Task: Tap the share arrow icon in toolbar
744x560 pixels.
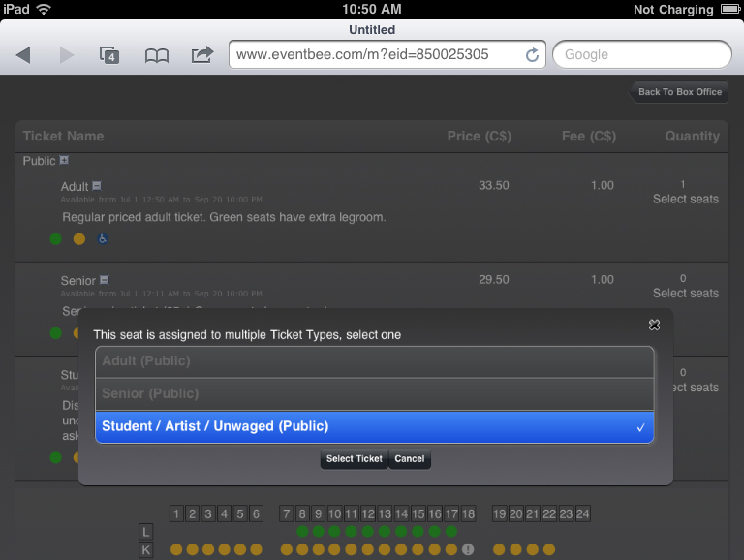Action: (x=201, y=55)
